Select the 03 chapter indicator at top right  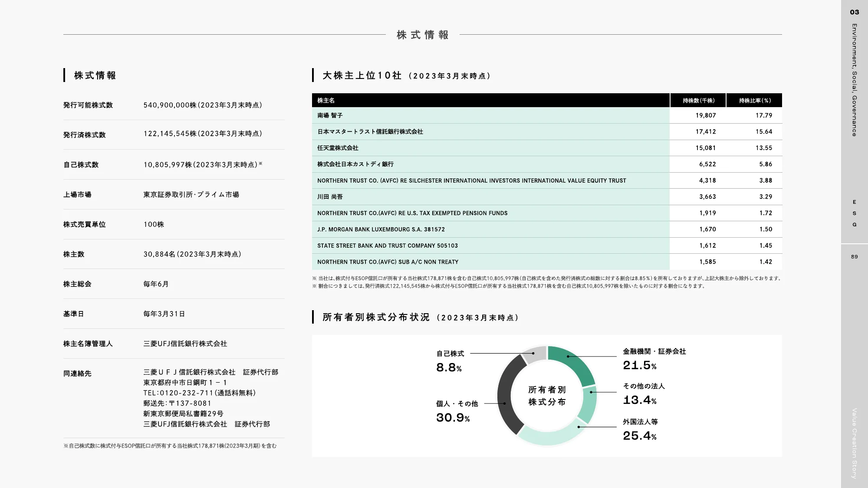pyautogui.click(x=854, y=12)
